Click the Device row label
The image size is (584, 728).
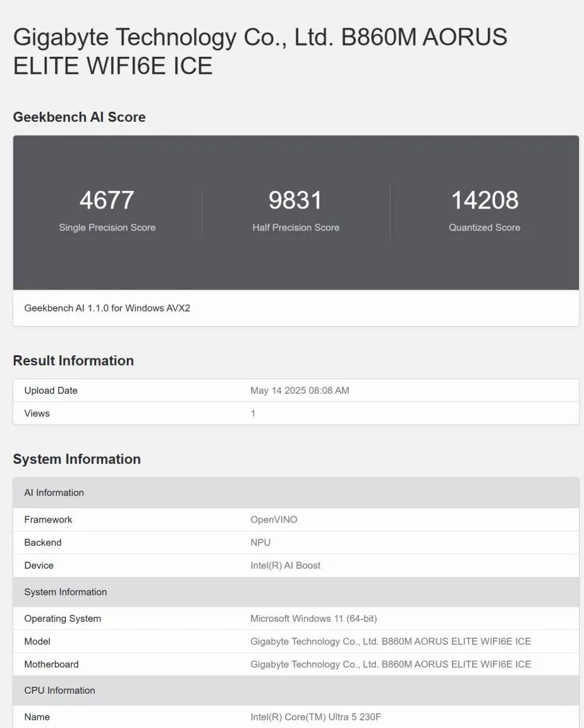39,566
